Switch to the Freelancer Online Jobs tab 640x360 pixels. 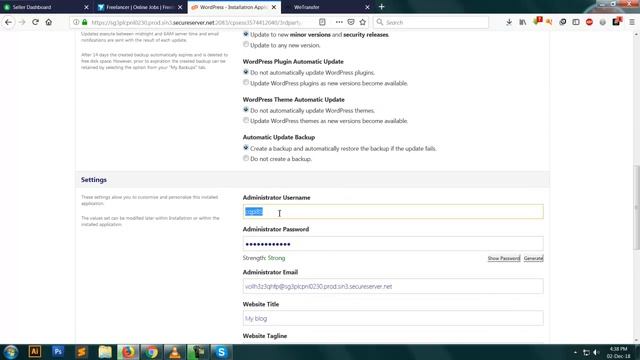pyautogui.click(x=140, y=7)
